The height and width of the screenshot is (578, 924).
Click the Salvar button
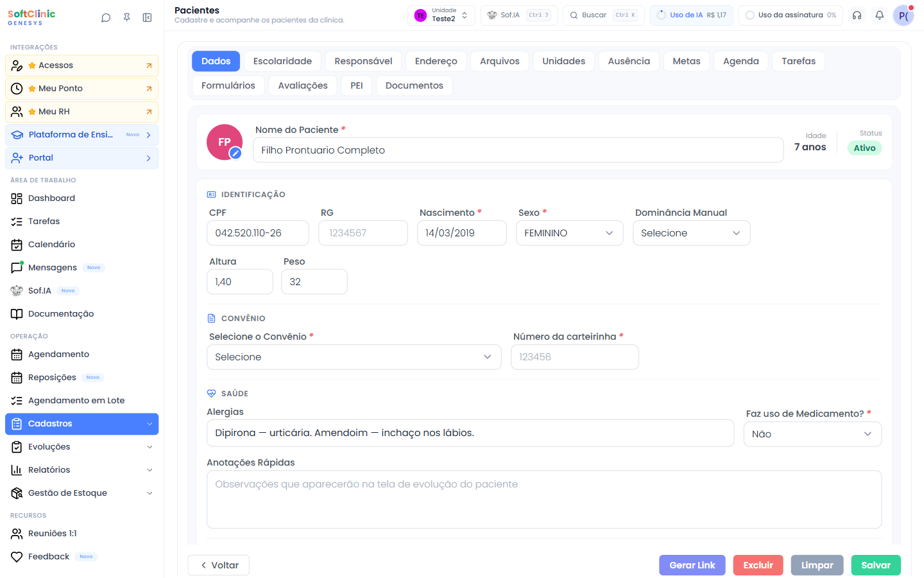(876, 565)
